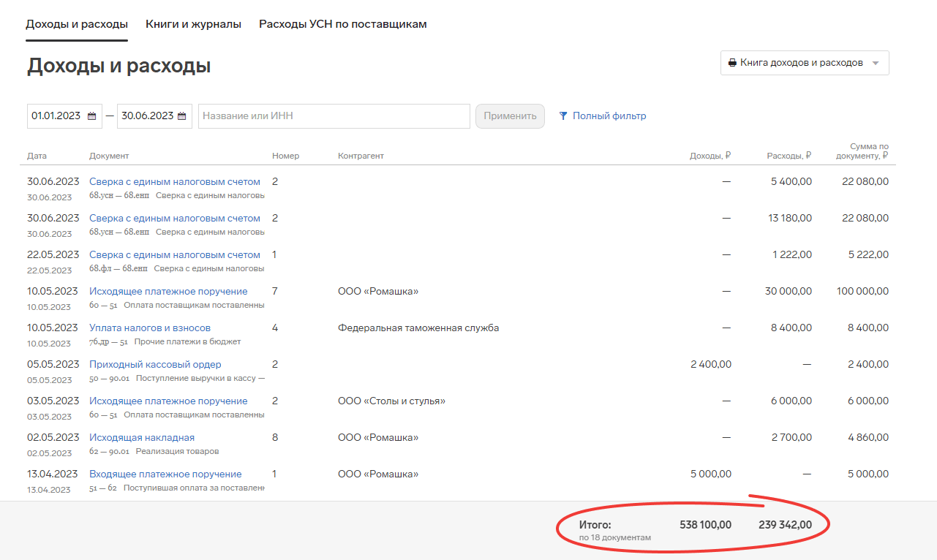
Task: Open Приходный кассовый ордер document
Action: pyautogui.click(x=155, y=364)
